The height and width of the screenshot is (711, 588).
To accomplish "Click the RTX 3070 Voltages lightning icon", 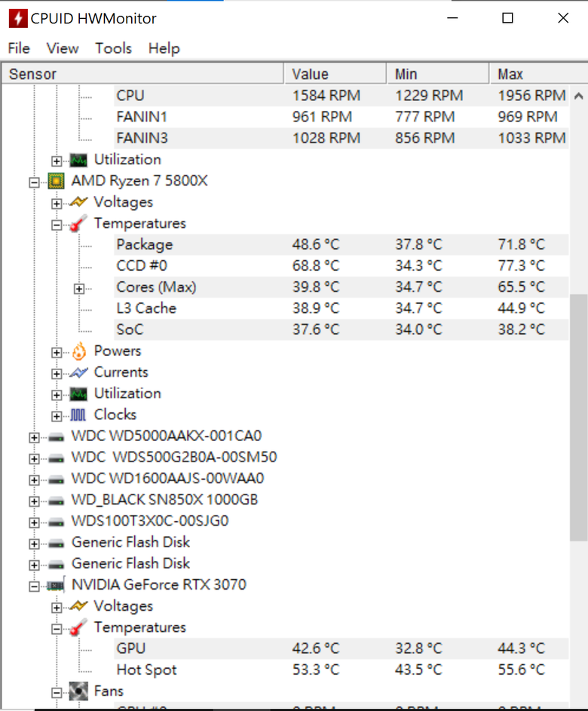I will [x=78, y=605].
